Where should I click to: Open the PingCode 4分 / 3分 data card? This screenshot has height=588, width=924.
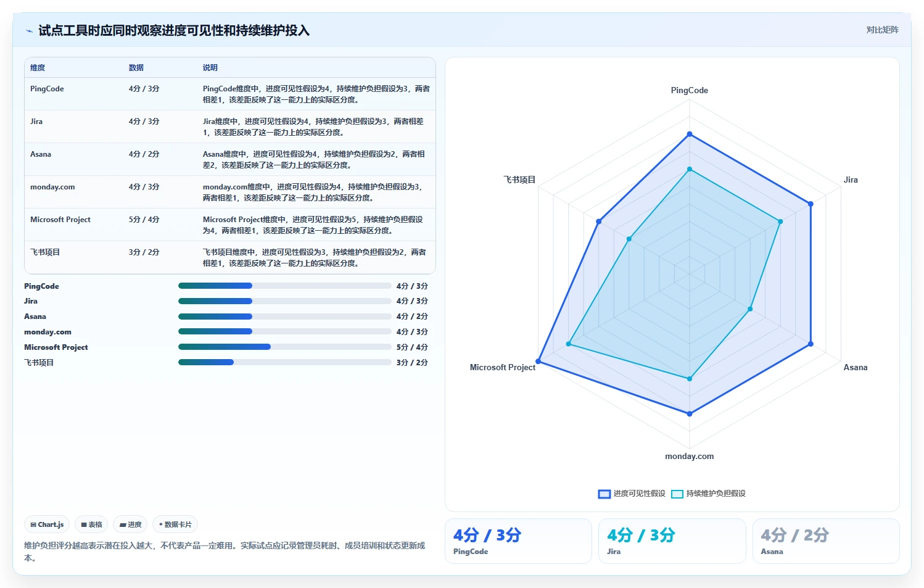click(518, 541)
